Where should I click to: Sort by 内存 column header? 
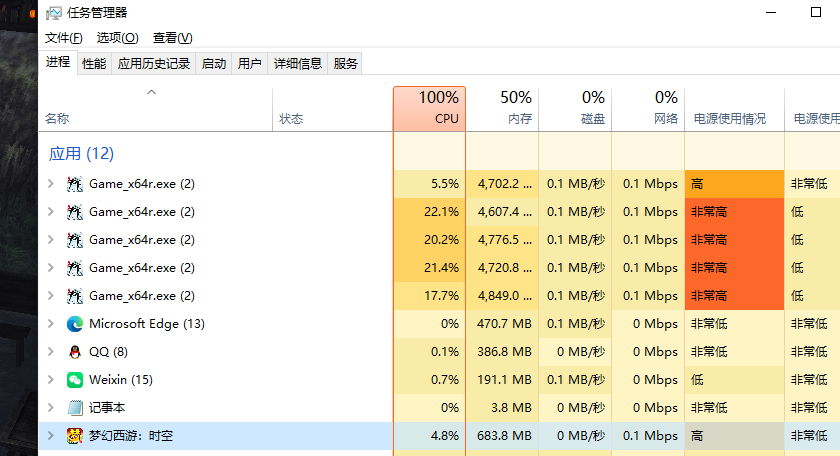(x=503, y=108)
